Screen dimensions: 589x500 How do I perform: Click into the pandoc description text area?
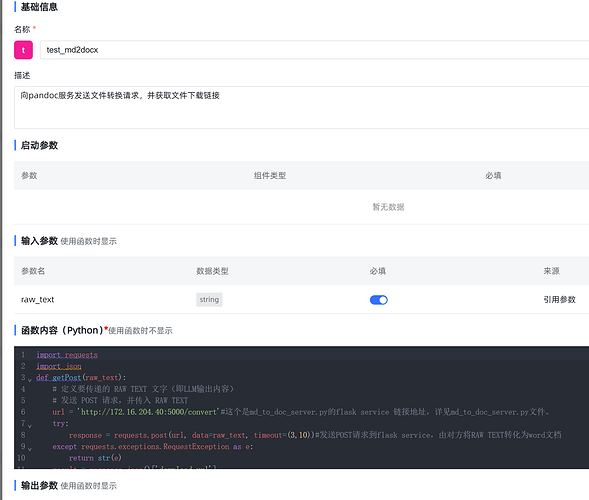pos(302,107)
